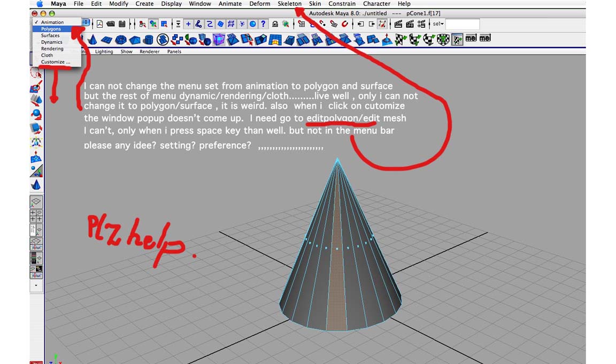Click the new scene icon

[100, 24]
